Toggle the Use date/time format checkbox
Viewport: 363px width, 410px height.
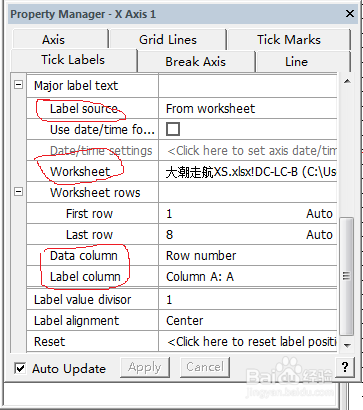pos(173,129)
